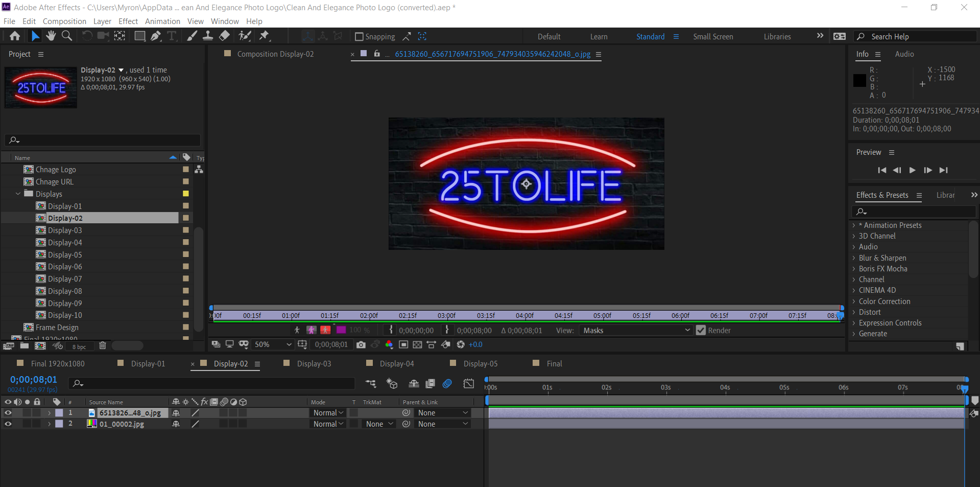The image size is (980, 487).
Task: Open layer 1 Normal blend mode dropdown
Action: 328,412
